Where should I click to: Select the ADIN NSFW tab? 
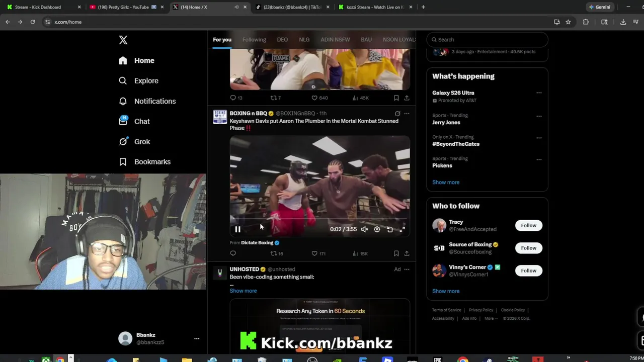pyautogui.click(x=335, y=40)
